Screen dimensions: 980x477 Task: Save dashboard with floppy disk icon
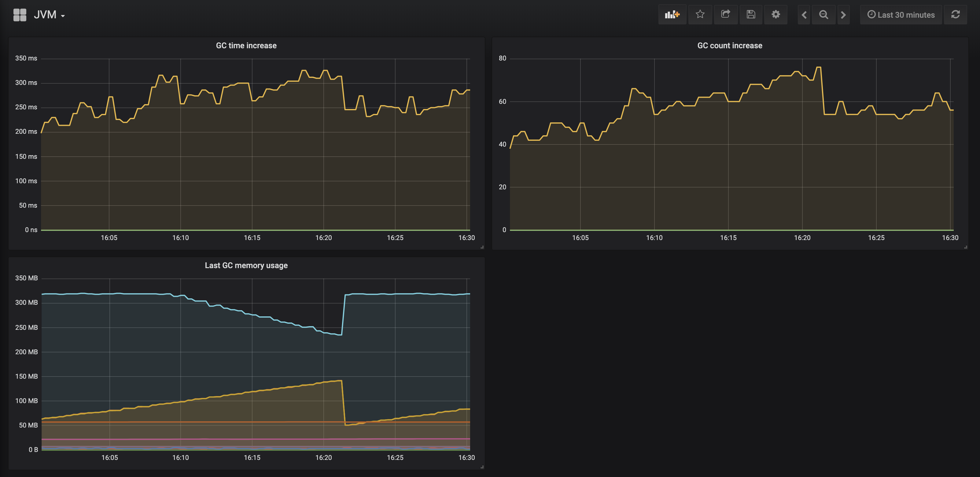751,15
